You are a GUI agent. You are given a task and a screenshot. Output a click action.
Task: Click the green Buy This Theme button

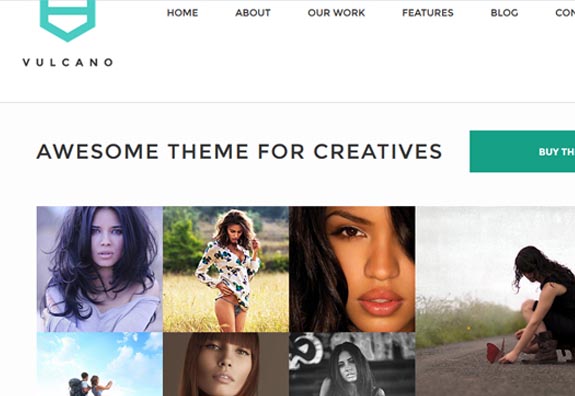pyautogui.click(x=522, y=151)
